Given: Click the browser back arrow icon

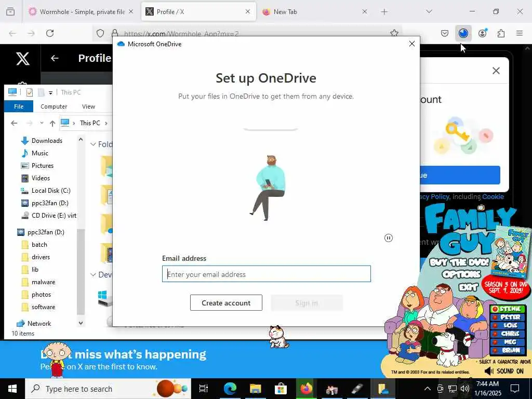Looking at the screenshot, I should (x=12, y=33).
